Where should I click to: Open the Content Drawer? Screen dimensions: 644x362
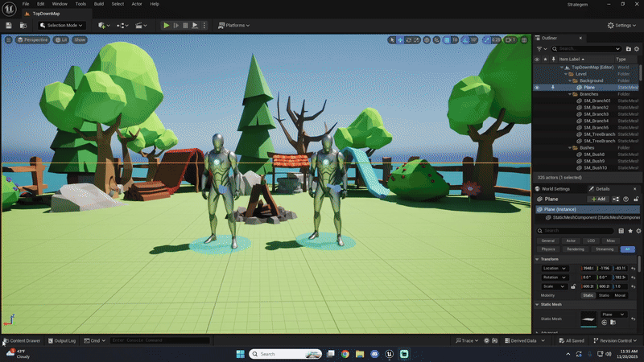(x=22, y=340)
